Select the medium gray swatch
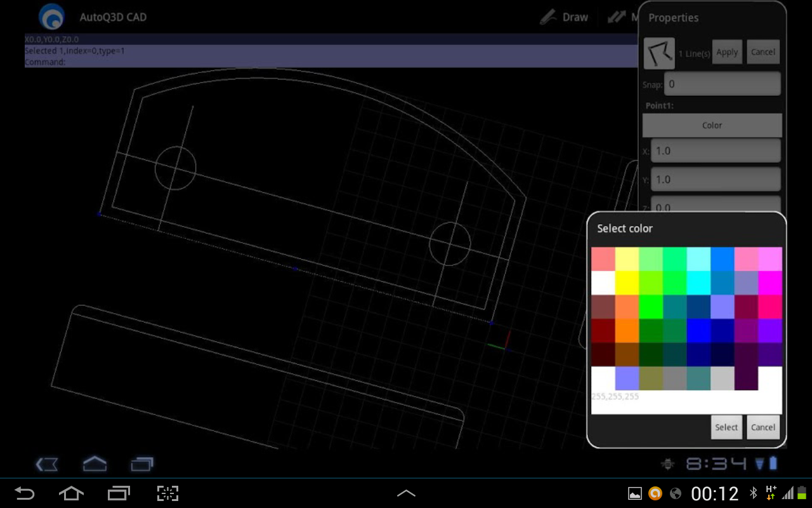 675,378
